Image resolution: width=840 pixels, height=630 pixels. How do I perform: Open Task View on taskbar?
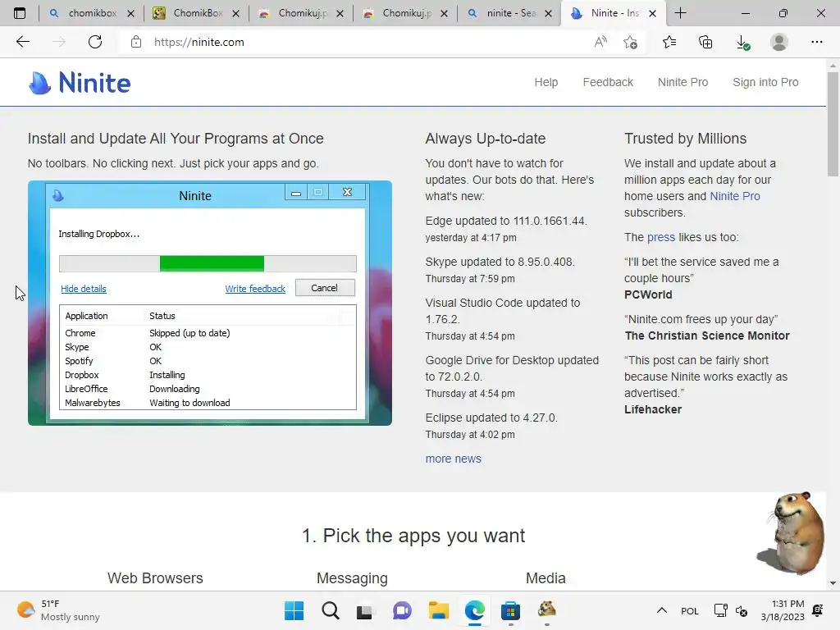point(365,610)
